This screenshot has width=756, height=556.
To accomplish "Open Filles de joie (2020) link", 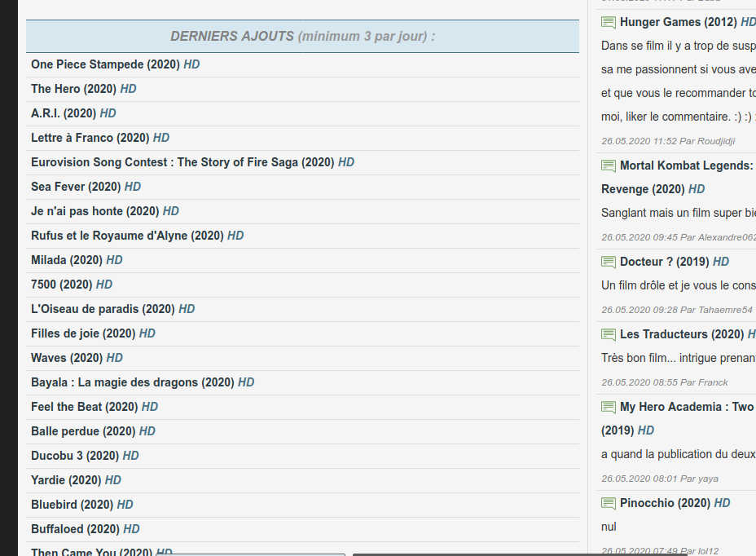I will pos(93,333).
